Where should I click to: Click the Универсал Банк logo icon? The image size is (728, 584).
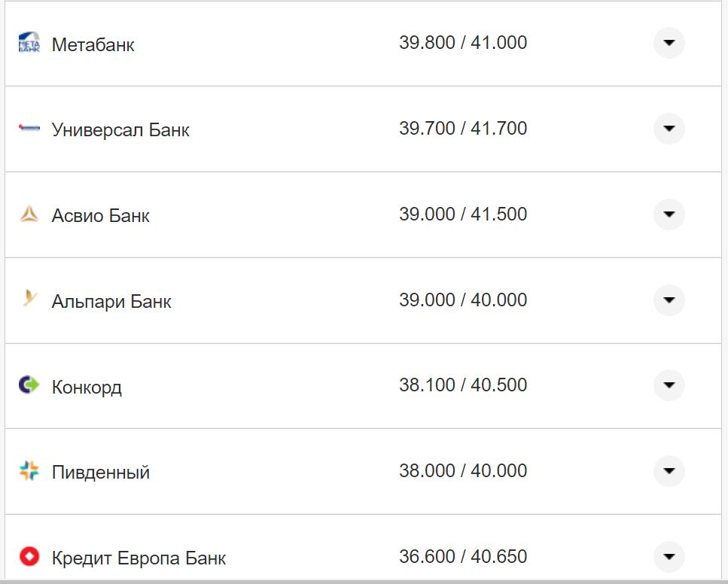pyautogui.click(x=29, y=129)
